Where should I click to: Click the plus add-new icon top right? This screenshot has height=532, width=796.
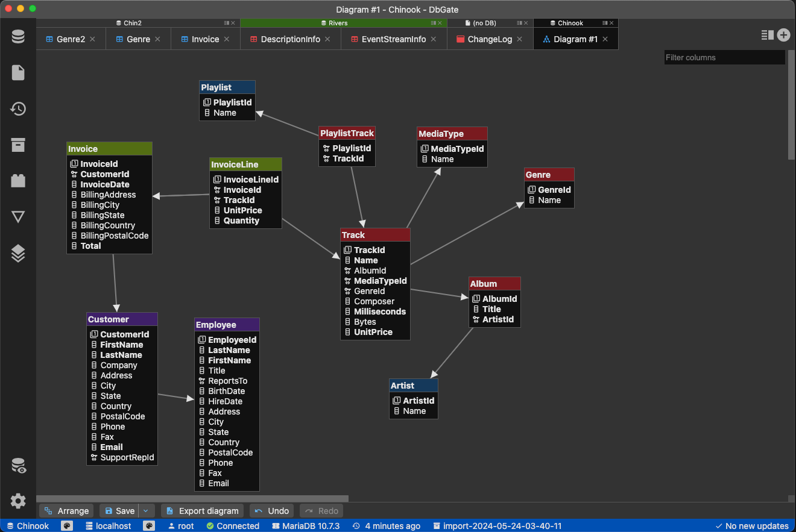pos(783,35)
